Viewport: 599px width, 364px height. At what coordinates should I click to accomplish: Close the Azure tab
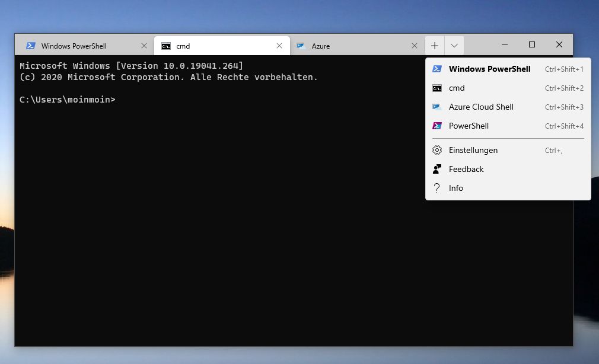[415, 46]
